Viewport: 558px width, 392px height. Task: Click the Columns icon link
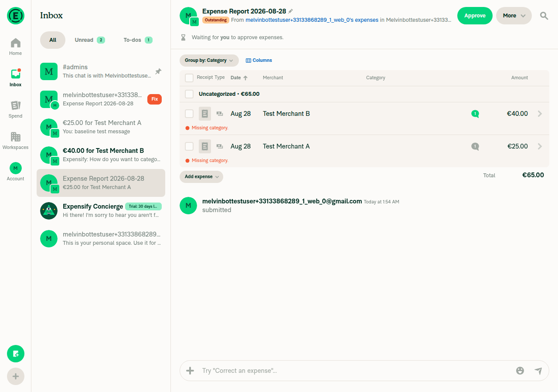click(x=248, y=61)
